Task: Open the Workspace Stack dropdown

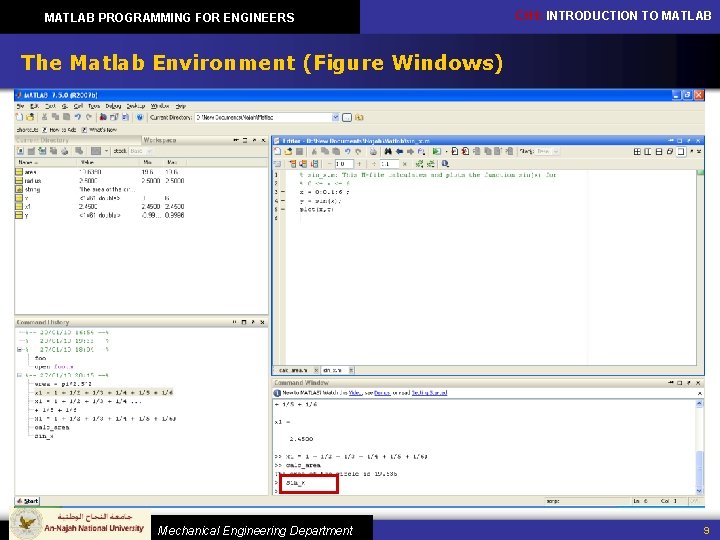Action: 149,151
